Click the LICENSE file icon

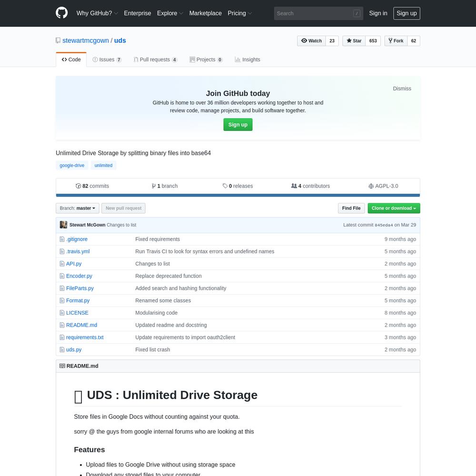coord(62,313)
